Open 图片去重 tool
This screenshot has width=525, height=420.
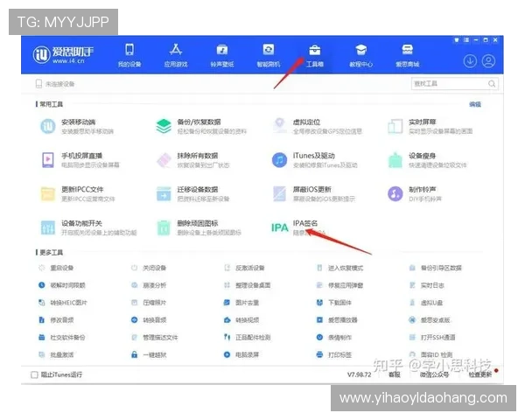241,303
